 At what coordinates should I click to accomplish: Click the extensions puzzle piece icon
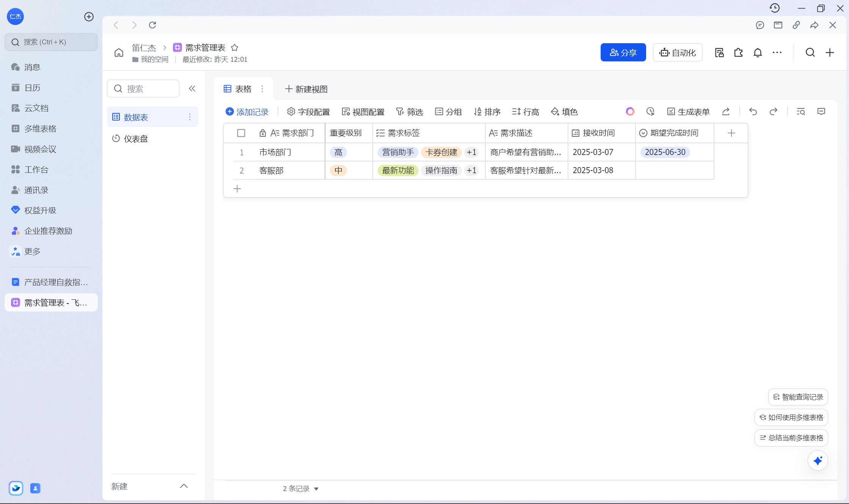point(738,53)
